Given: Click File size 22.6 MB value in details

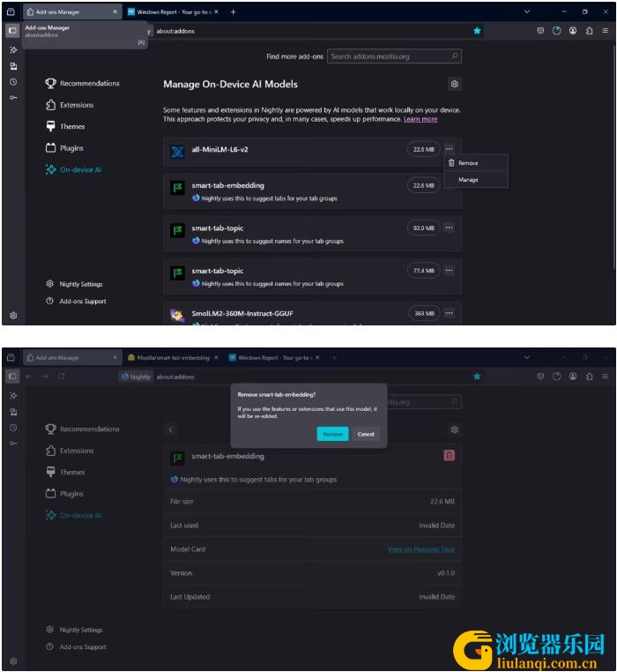Looking at the screenshot, I should [442, 502].
